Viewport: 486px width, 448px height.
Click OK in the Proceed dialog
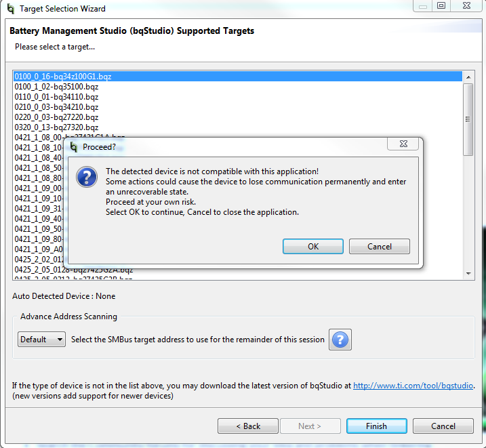click(x=312, y=246)
